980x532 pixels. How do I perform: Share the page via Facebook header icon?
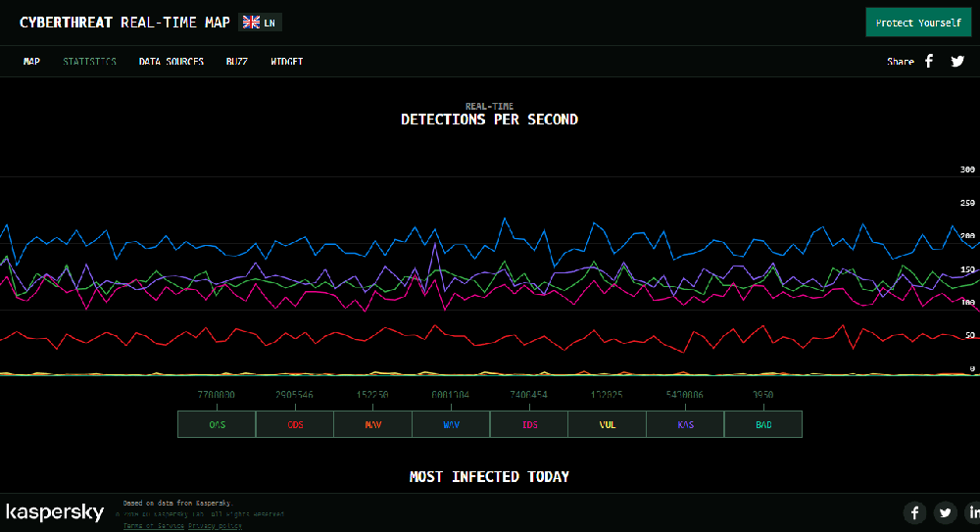click(x=929, y=61)
